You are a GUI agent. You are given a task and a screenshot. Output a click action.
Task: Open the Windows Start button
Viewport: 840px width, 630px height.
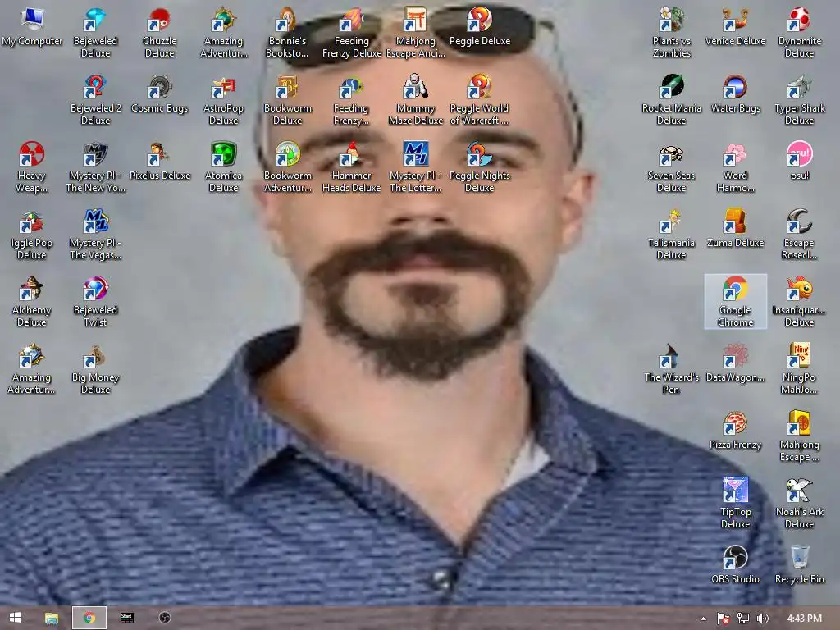(x=15, y=618)
